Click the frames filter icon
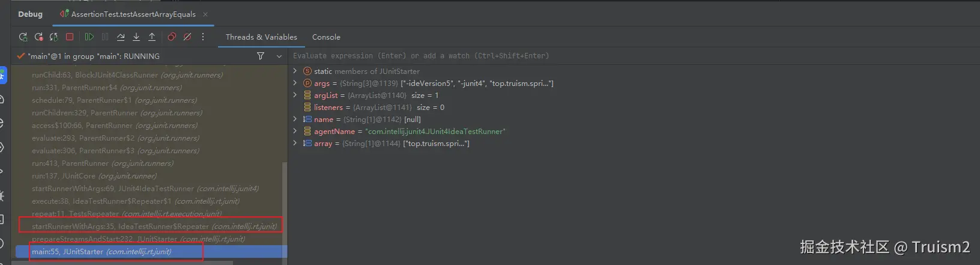 (x=261, y=56)
